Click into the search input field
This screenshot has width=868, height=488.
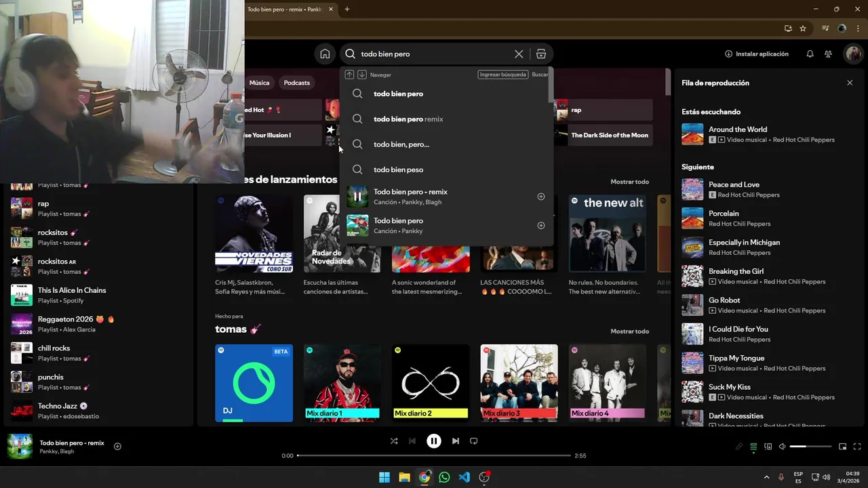434,54
